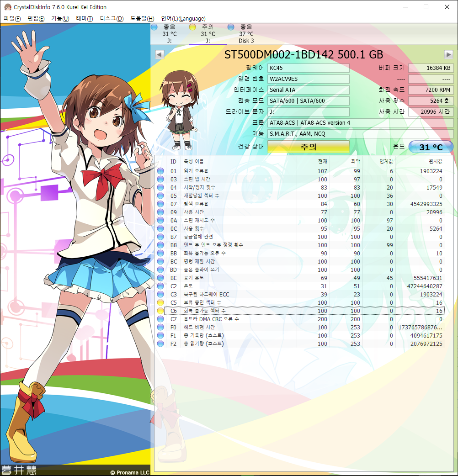Click the 드라이브 문자 field showing J:
Screen dimensions: 458x476
(x=308, y=112)
